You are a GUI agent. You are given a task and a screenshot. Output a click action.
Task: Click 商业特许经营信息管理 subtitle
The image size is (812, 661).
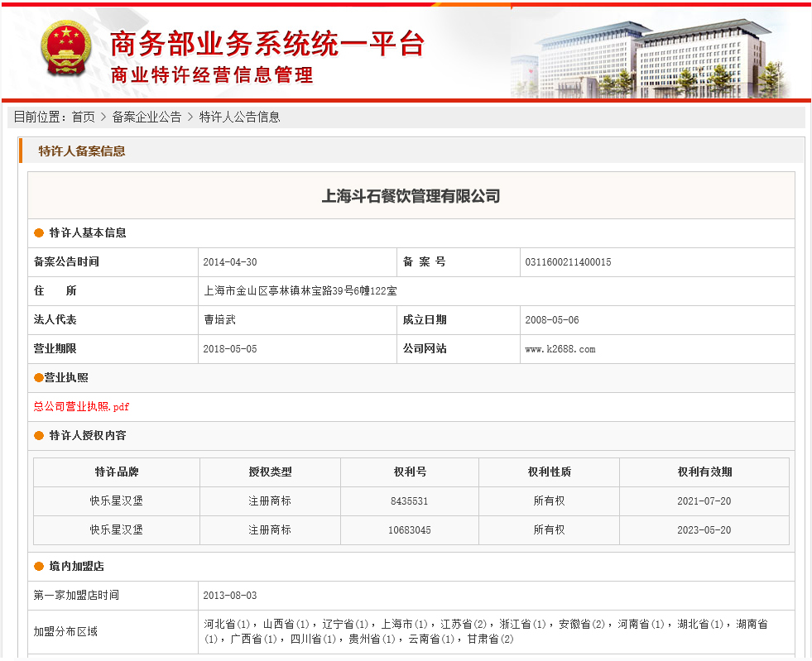212,75
